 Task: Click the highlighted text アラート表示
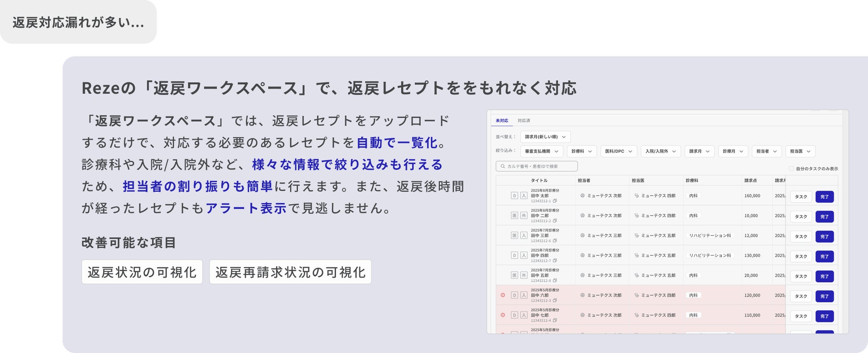[x=246, y=208]
